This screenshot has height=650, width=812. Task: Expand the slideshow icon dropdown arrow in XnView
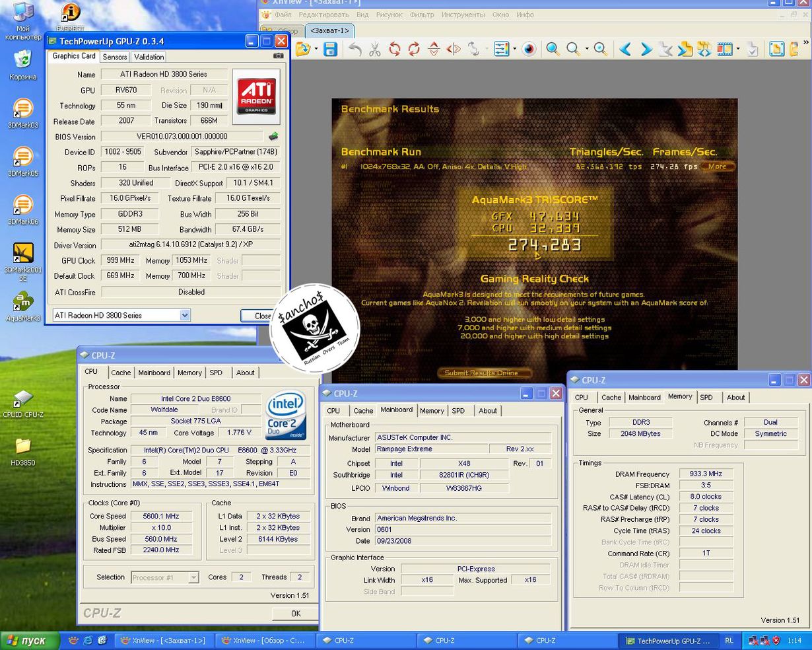(x=737, y=49)
